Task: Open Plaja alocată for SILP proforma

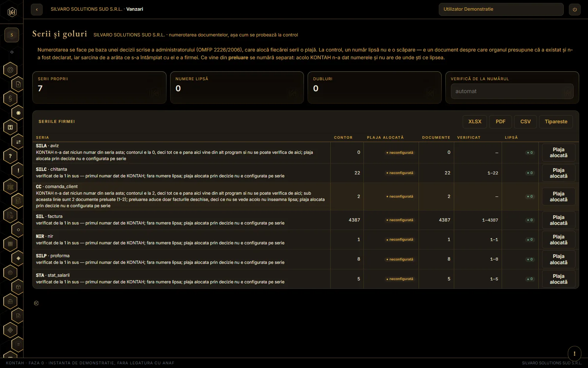Action: [559, 259]
